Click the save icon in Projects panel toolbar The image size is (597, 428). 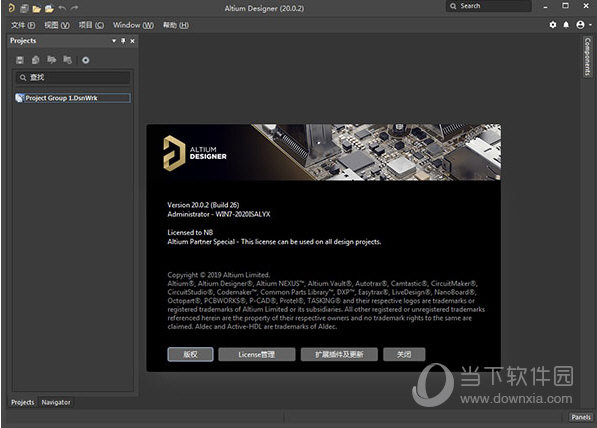(x=20, y=60)
